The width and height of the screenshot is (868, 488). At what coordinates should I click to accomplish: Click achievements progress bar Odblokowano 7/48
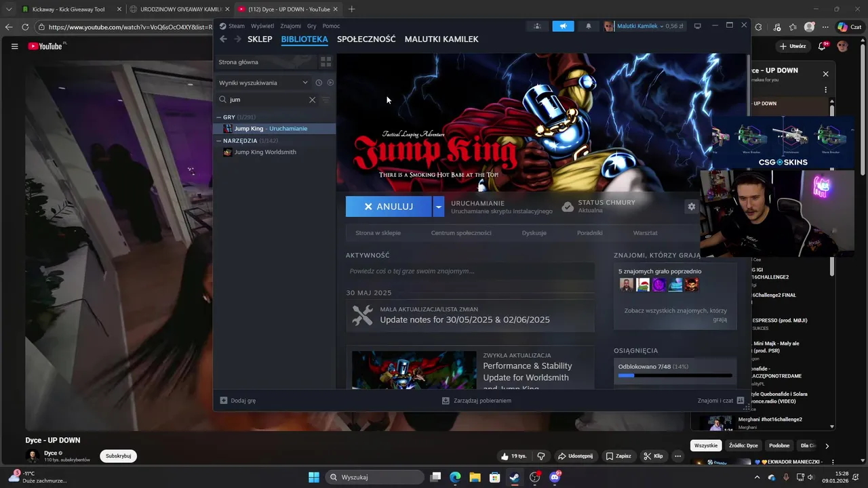coord(675,375)
